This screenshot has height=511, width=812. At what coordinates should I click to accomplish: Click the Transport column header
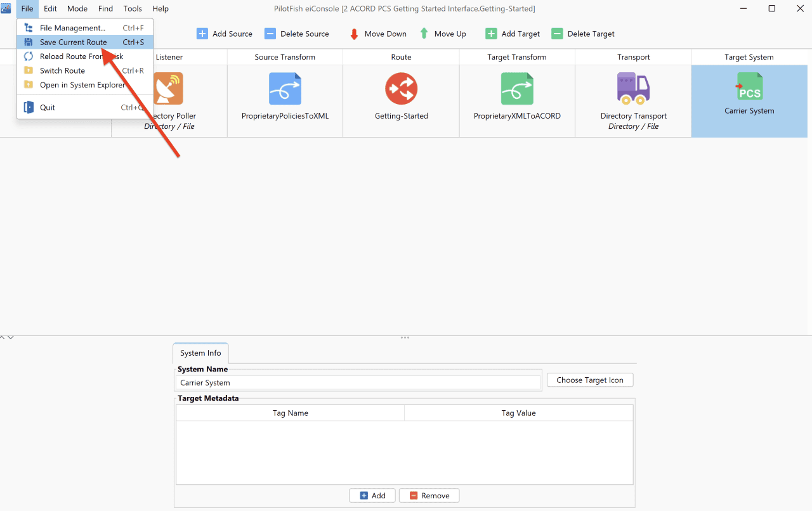pos(633,57)
